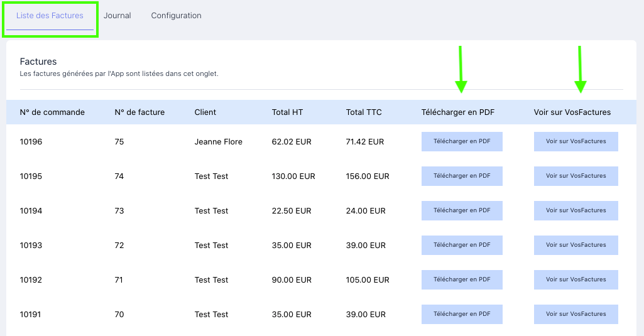Screen dimensions: 644x336
Task: Click the 22.50 EUR Total HT value
Action: pos(292,211)
